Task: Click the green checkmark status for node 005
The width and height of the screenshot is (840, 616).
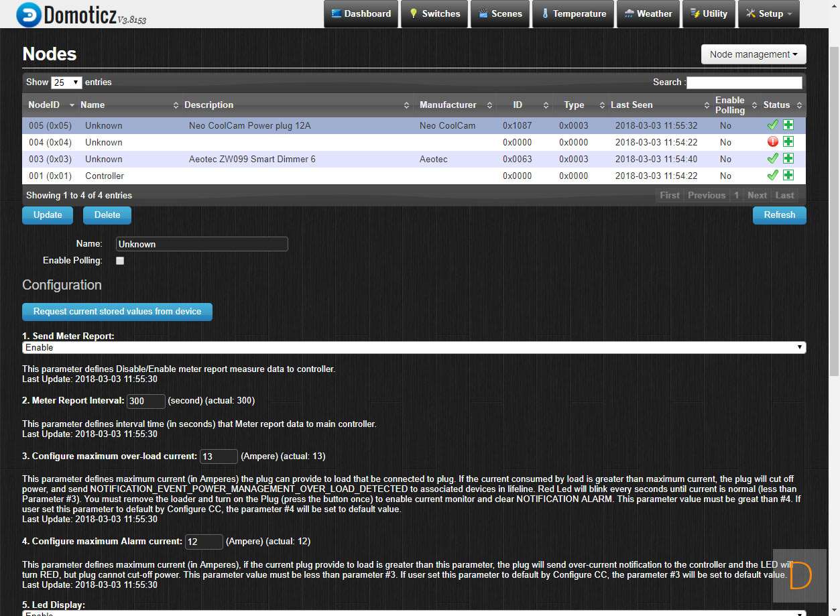Action: pos(772,125)
